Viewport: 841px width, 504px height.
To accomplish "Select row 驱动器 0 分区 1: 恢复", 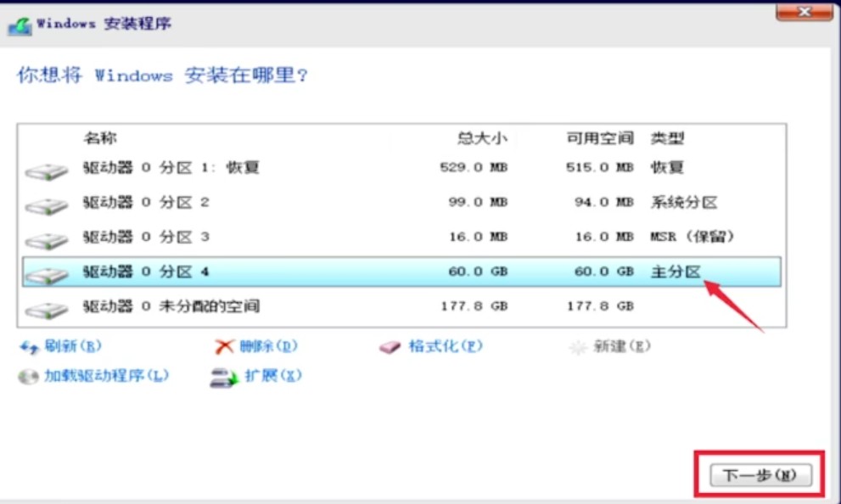I will [x=401, y=168].
